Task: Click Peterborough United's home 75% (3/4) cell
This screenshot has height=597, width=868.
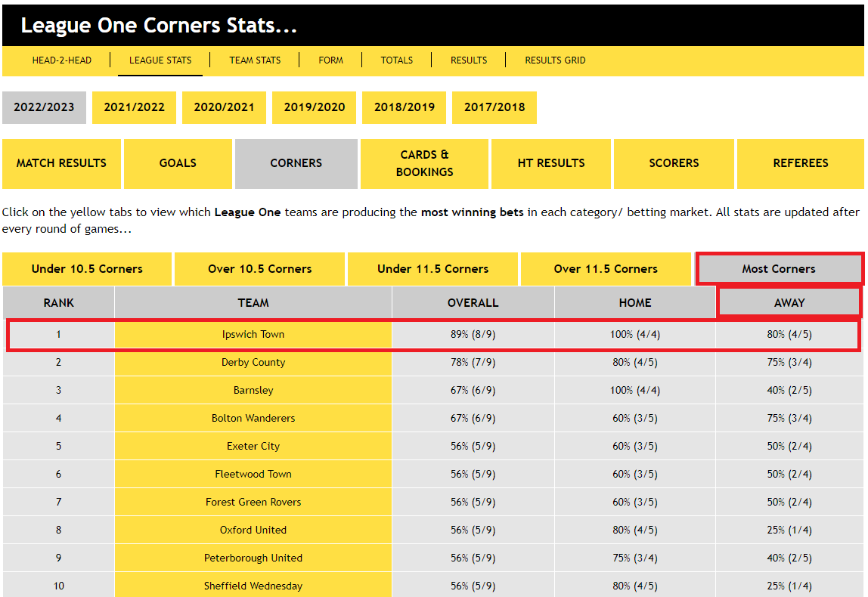Action: pyautogui.click(x=635, y=558)
